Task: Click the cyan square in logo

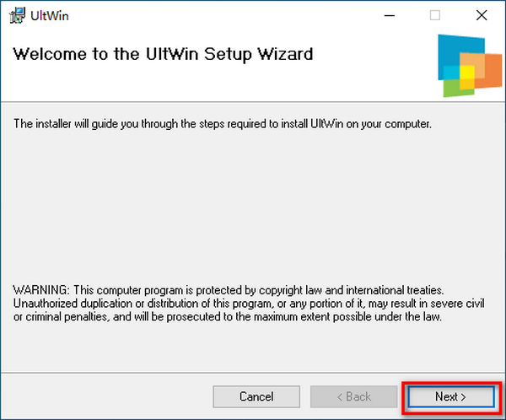Action: pos(451,73)
